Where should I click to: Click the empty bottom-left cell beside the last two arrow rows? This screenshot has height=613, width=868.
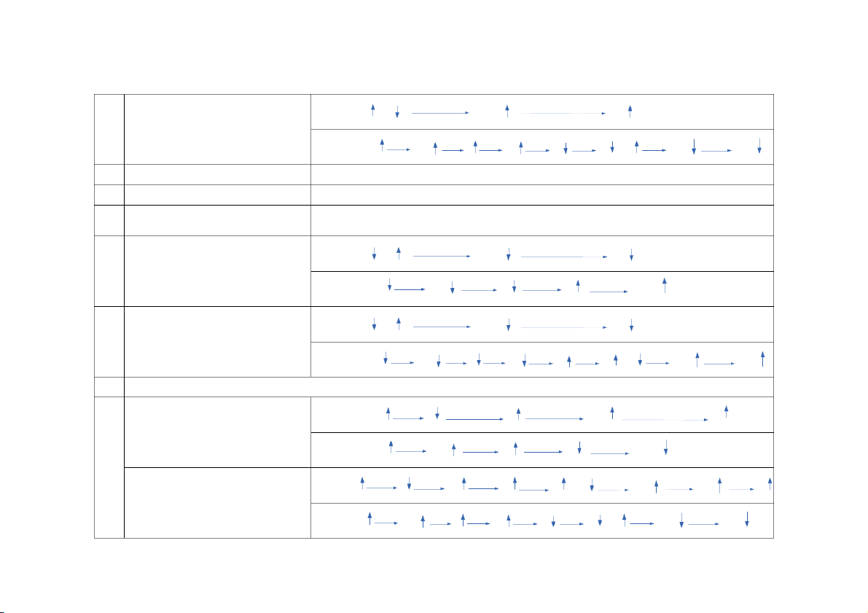coord(217,502)
